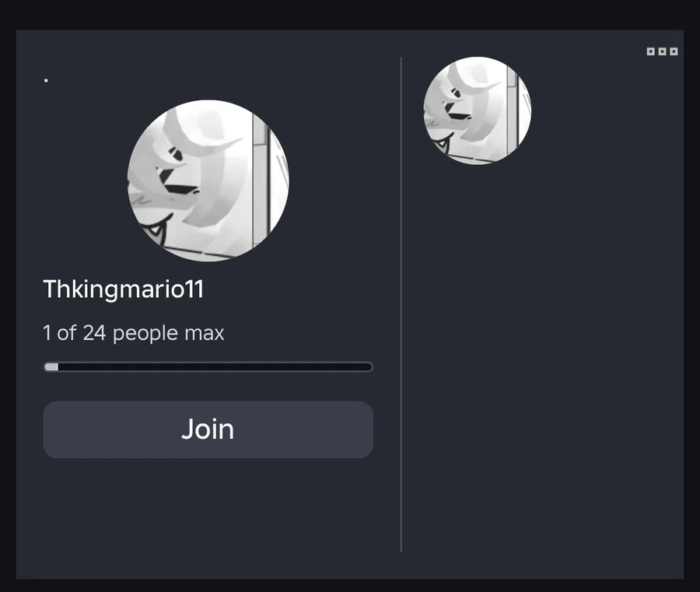Click the middle square of the options icon

pos(662,51)
